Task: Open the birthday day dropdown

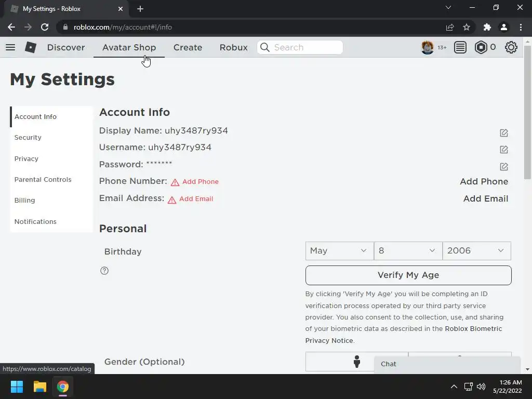Action: [x=408, y=251]
